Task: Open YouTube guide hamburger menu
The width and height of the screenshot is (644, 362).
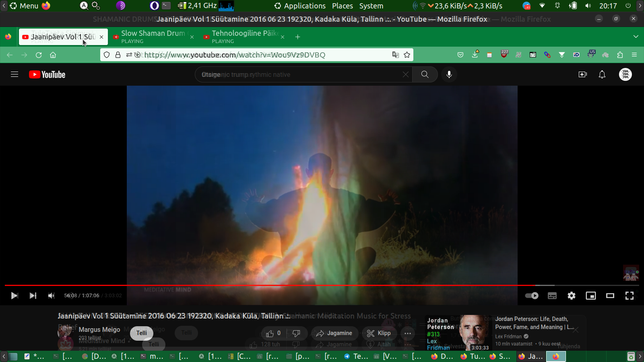Action: pyautogui.click(x=14, y=74)
